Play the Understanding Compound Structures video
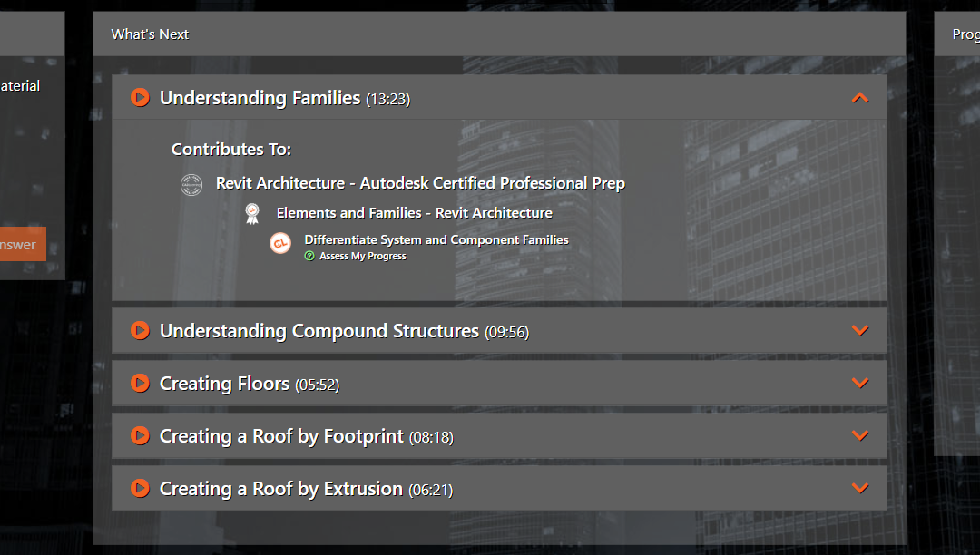Image resolution: width=980 pixels, height=555 pixels. (140, 330)
